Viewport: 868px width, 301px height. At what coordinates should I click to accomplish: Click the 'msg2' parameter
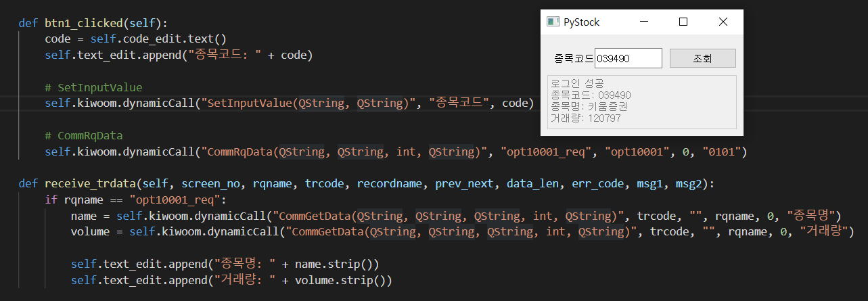click(x=689, y=184)
